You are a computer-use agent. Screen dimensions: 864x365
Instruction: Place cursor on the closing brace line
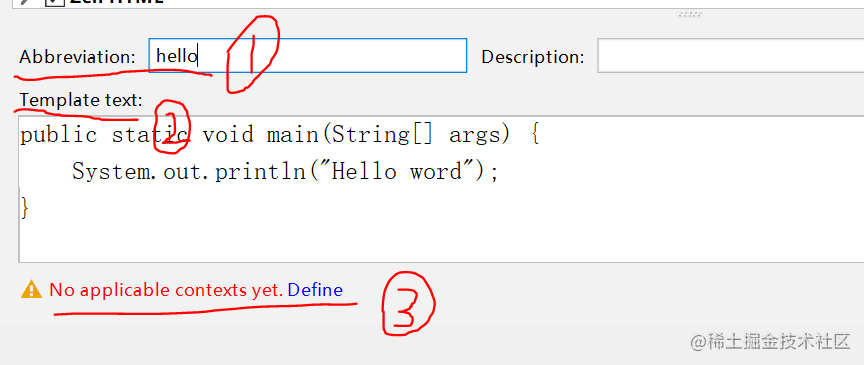24,208
